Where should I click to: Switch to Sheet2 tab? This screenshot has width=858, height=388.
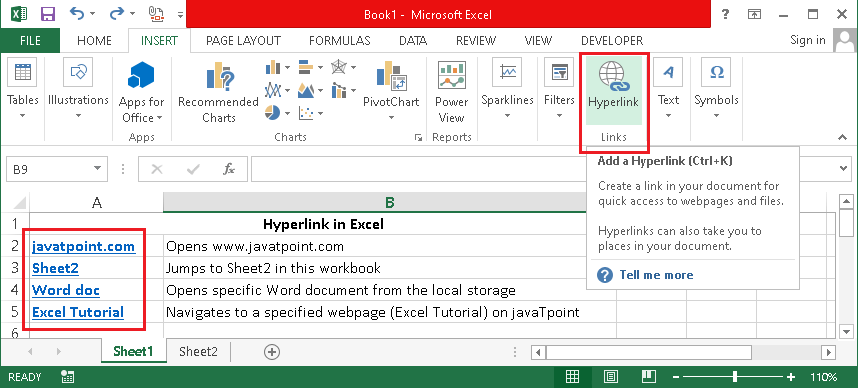(198, 351)
